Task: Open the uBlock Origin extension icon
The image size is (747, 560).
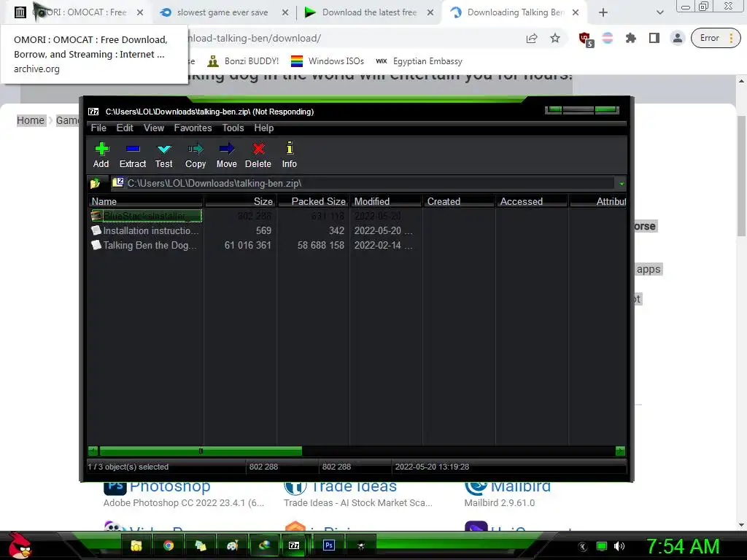Action: pyautogui.click(x=586, y=39)
